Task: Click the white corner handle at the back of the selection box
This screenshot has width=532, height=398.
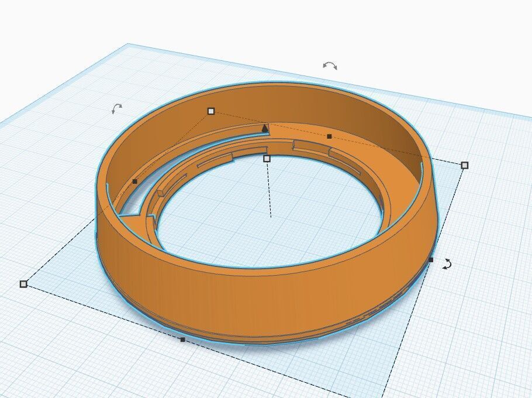Action: click(211, 111)
